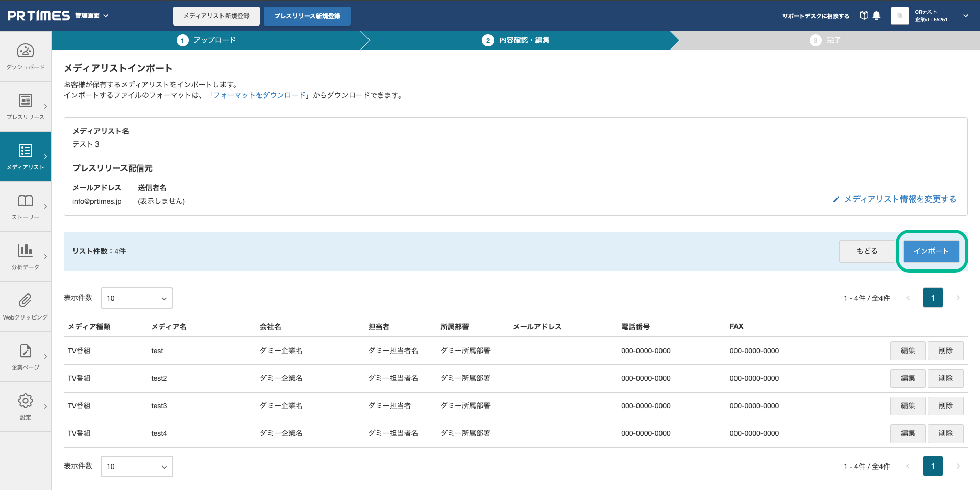Image resolution: width=980 pixels, height=490 pixels.
Task: Expand the account menu chevron
Action: [x=966, y=16]
